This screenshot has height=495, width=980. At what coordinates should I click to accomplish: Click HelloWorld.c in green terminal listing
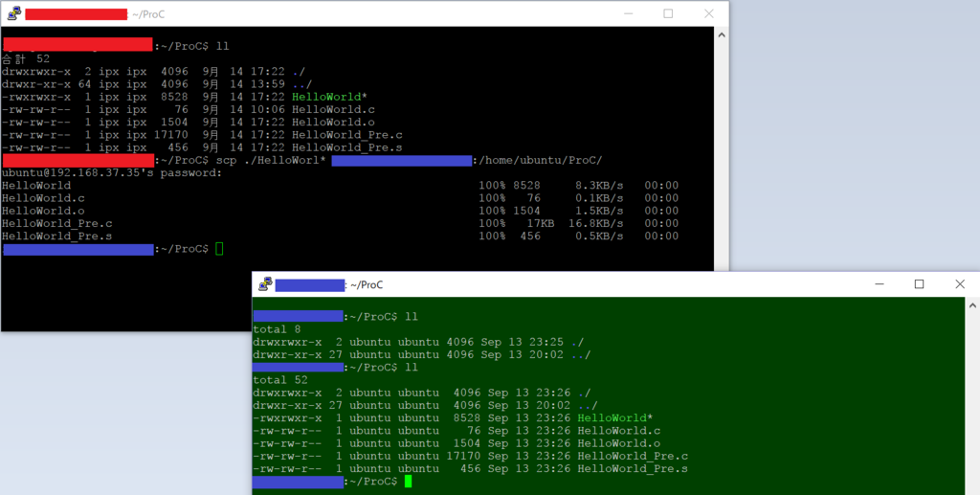619,431
